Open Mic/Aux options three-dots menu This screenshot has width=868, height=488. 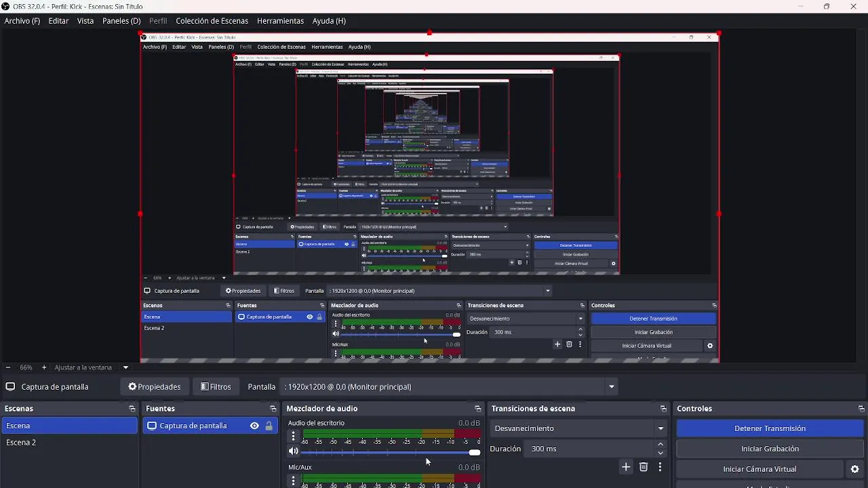pos(293,480)
